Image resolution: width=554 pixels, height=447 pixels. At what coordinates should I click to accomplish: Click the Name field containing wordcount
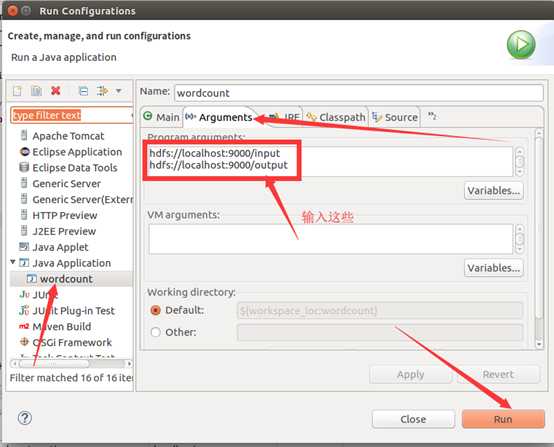click(359, 93)
